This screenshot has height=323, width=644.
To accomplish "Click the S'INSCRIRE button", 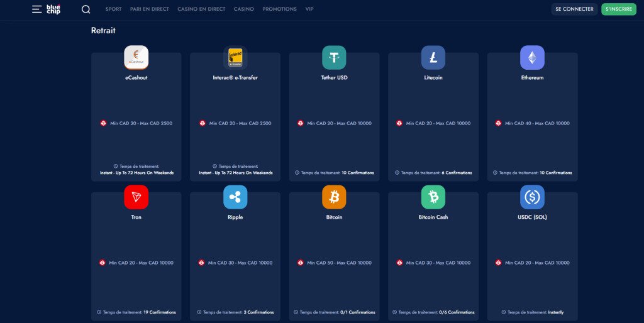I will coord(619,9).
